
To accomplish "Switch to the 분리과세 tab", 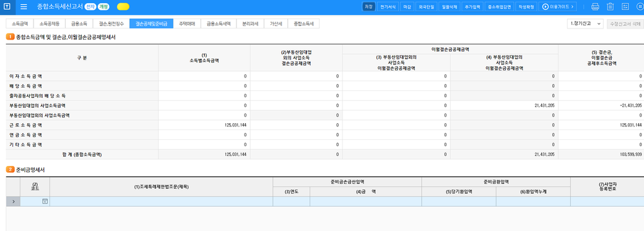I will coord(250,24).
